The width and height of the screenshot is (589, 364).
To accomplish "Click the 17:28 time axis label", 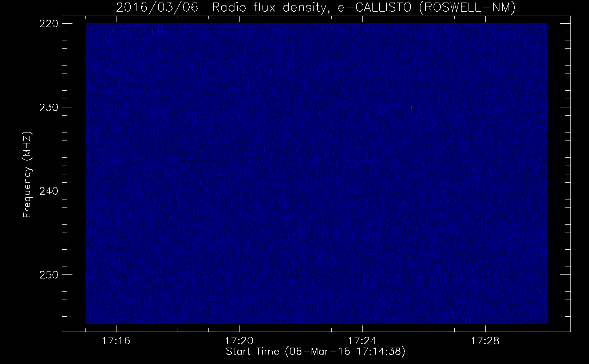I will click(x=485, y=341).
